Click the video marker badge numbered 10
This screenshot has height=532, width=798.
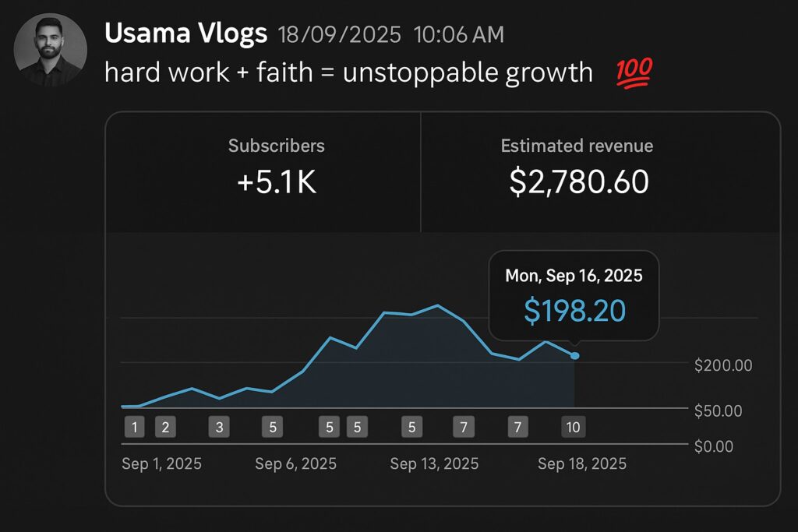point(574,427)
